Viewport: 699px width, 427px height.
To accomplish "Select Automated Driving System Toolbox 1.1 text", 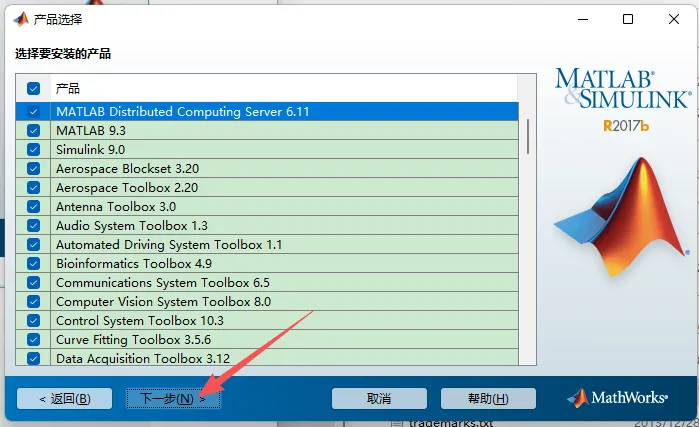I will [x=169, y=245].
